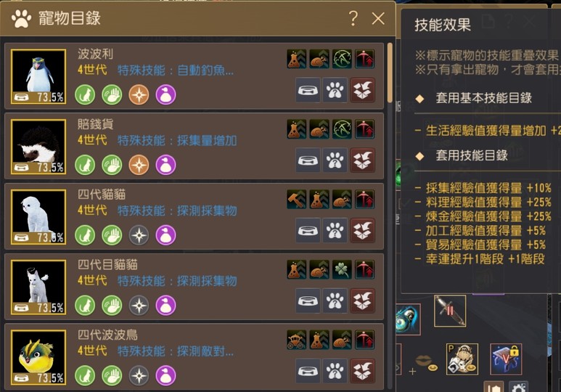Click the dagger item slot icon
The width and height of the screenshot is (561, 392).
[x=450, y=311]
